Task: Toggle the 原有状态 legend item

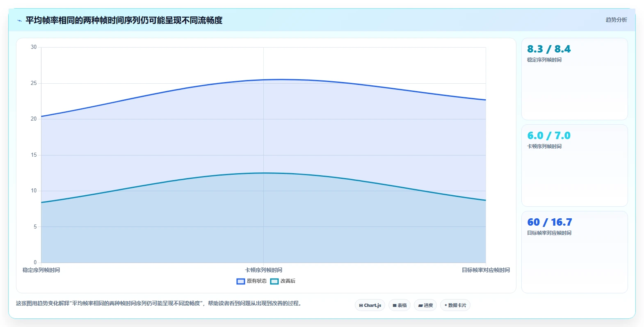Action: pos(251,281)
